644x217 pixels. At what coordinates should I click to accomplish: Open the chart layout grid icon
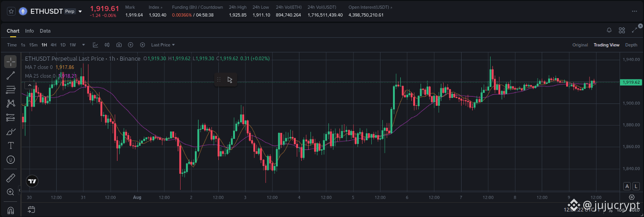point(622,30)
